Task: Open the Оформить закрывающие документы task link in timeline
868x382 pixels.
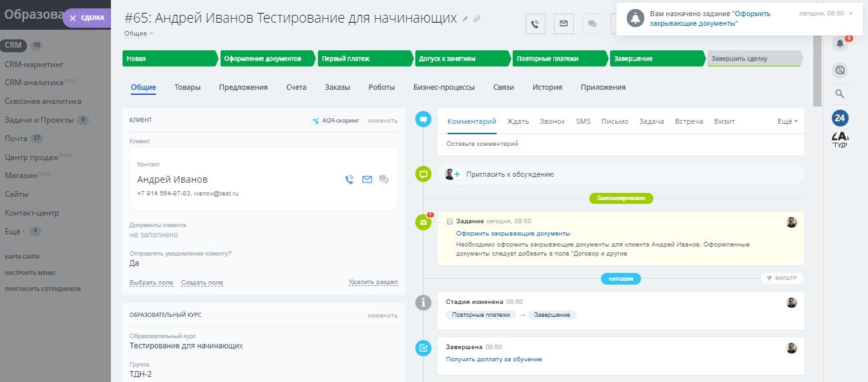Action: tap(513, 234)
